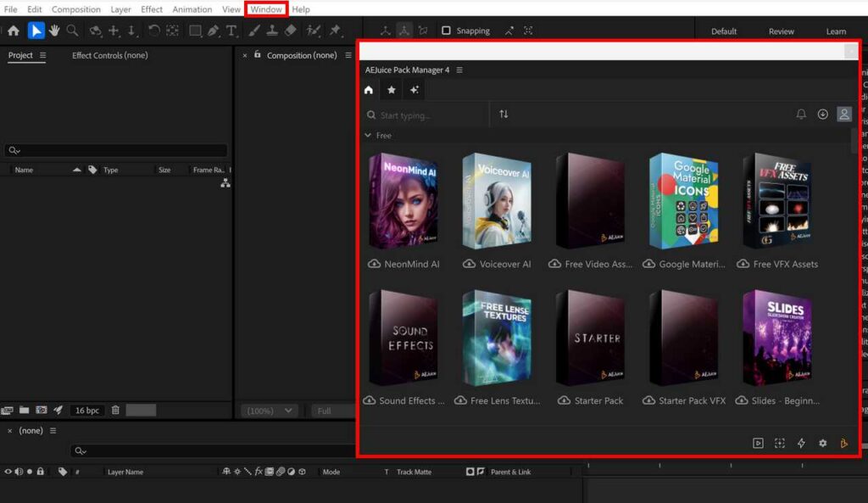868x503 pixels.
Task: Toggle the timeline lock column switch
Action: (41, 472)
